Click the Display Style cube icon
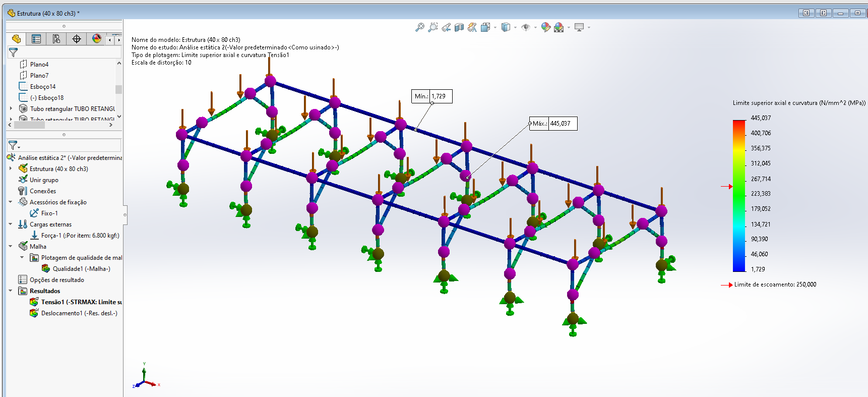The image size is (868, 397). [506, 27]
